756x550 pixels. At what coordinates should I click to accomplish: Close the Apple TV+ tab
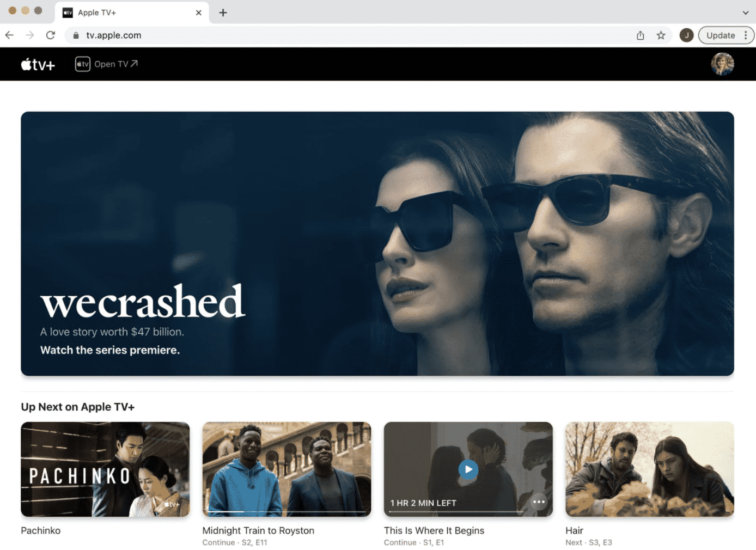(198, 13)
